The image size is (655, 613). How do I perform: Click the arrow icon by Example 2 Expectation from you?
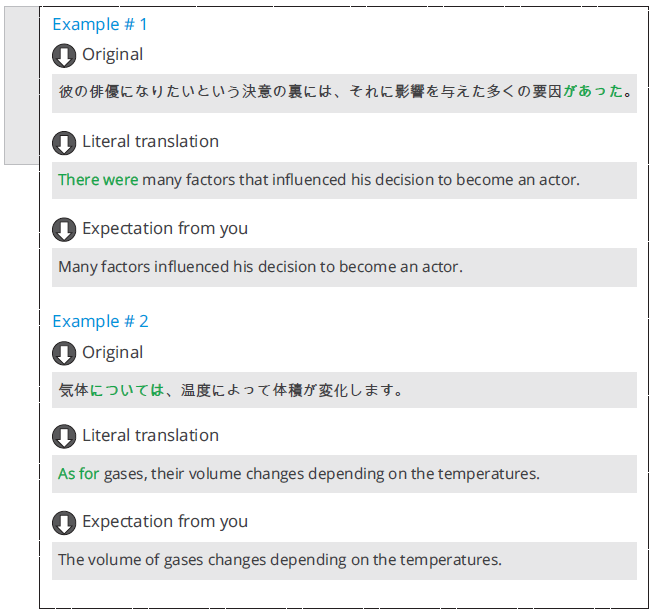pos(64,523)
